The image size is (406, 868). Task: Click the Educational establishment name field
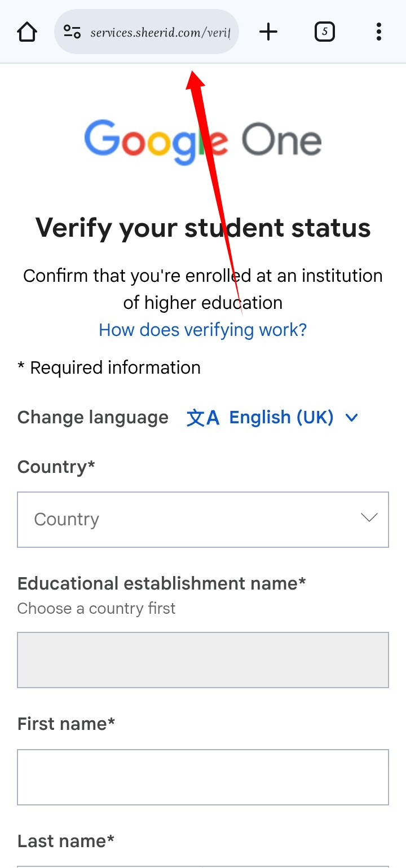pos(203,660)
